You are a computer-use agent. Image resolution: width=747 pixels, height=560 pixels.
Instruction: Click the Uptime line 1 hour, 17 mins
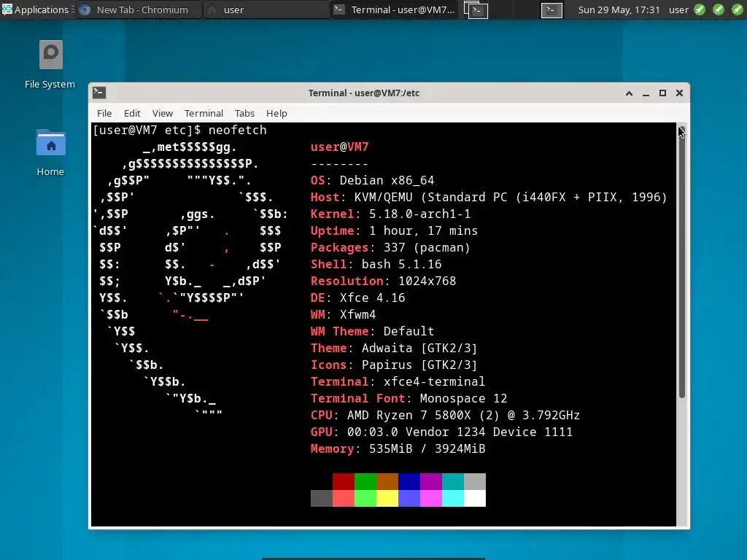[x=394, y=230]
